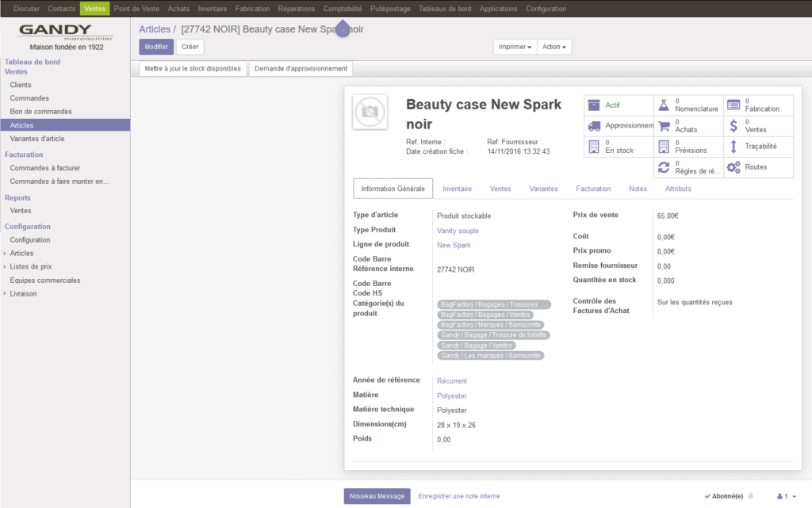Open the Comptabilité top menu
Viewport: 812px width, 508px height.
[343, 9]
